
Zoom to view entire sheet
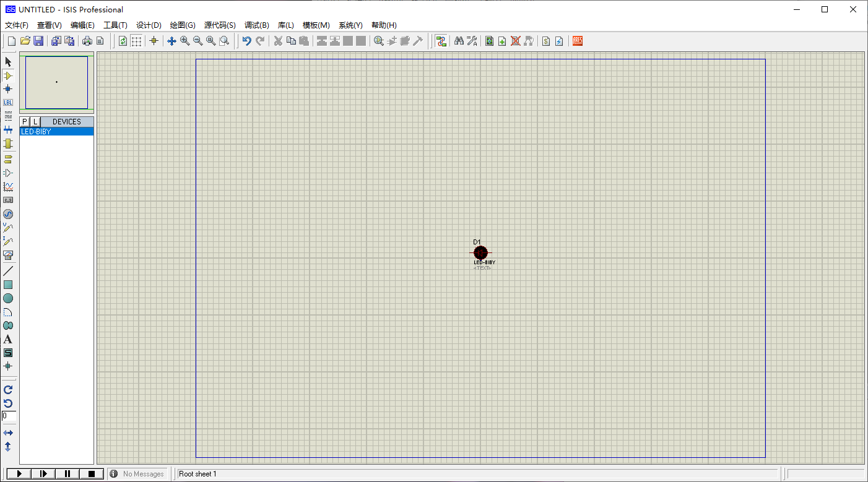tap(211, 41)
